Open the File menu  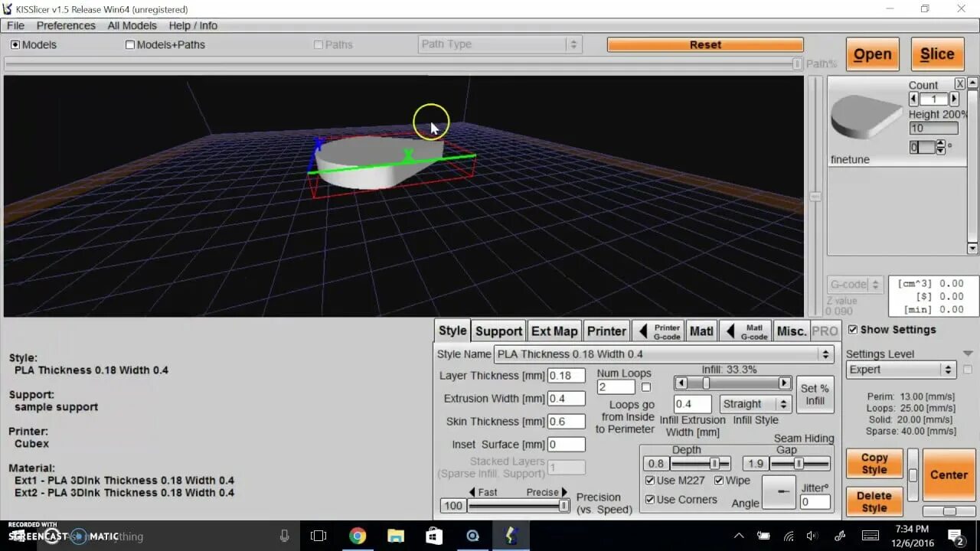(x=15, y=25)
